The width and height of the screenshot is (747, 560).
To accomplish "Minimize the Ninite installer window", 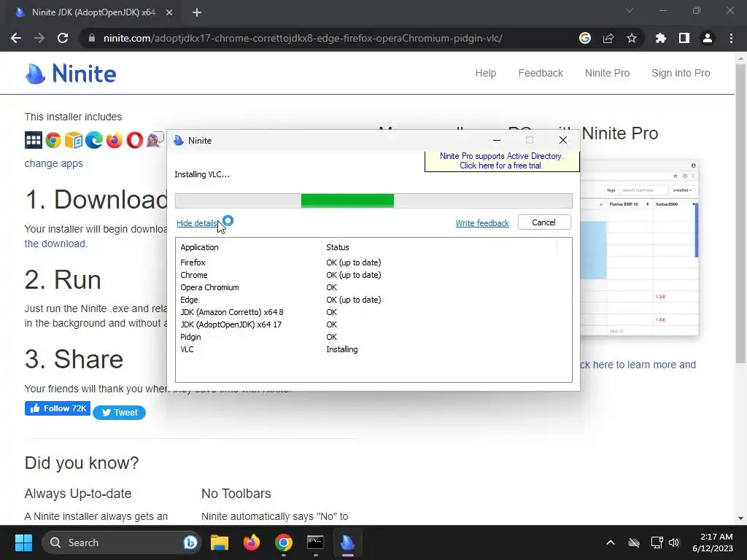I will tap(497, 141).
